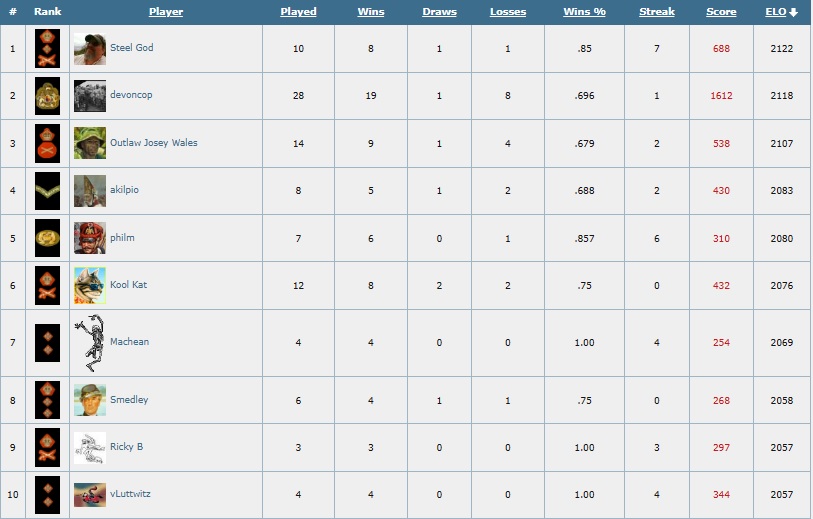Sort table by Played column
The height and width of the screenshot is (519, 813).
298,11
